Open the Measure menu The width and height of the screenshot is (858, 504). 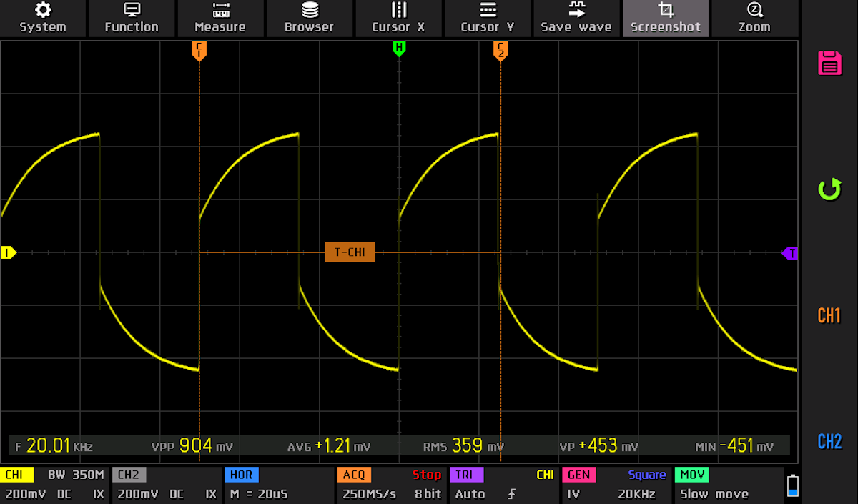point(220,18)
